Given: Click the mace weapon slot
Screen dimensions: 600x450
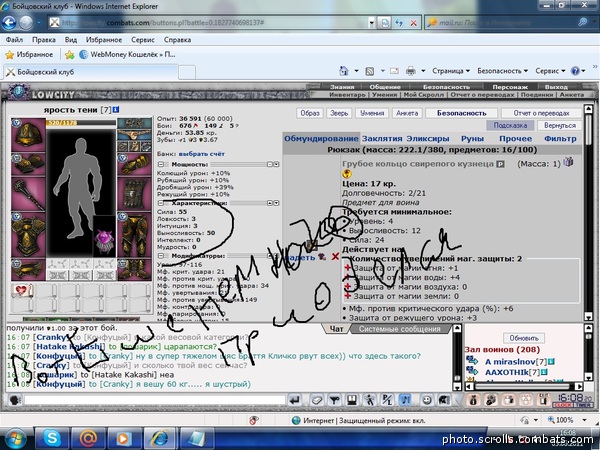Looking at the screenshot, I should pos(28,194).
